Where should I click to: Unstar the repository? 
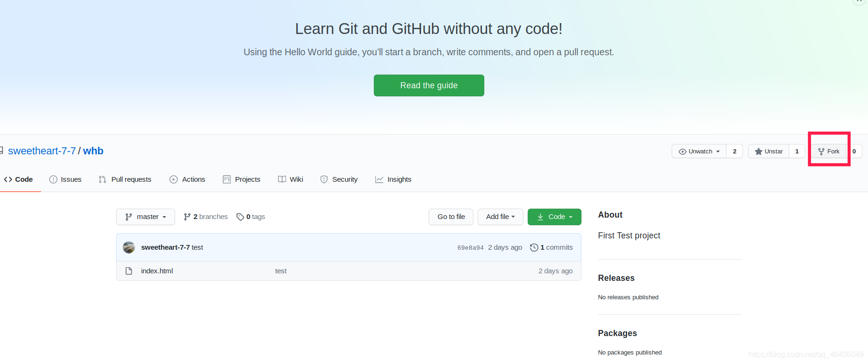point(768,152)
